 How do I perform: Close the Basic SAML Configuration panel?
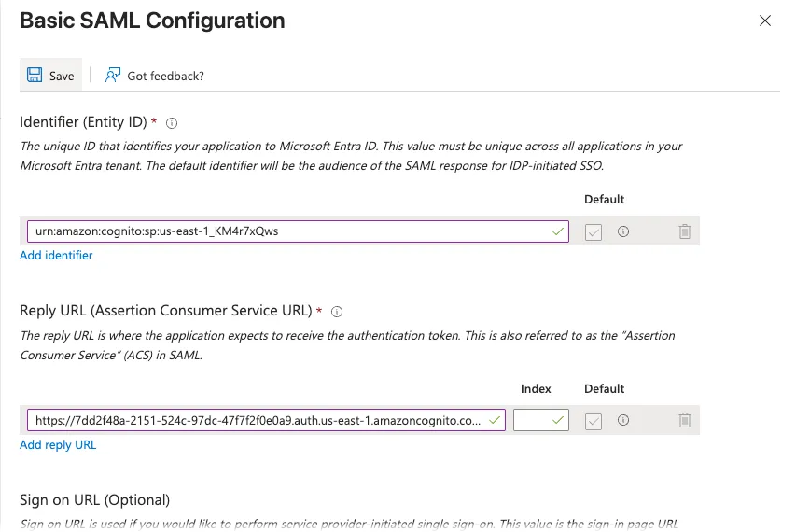coord(765,21)
